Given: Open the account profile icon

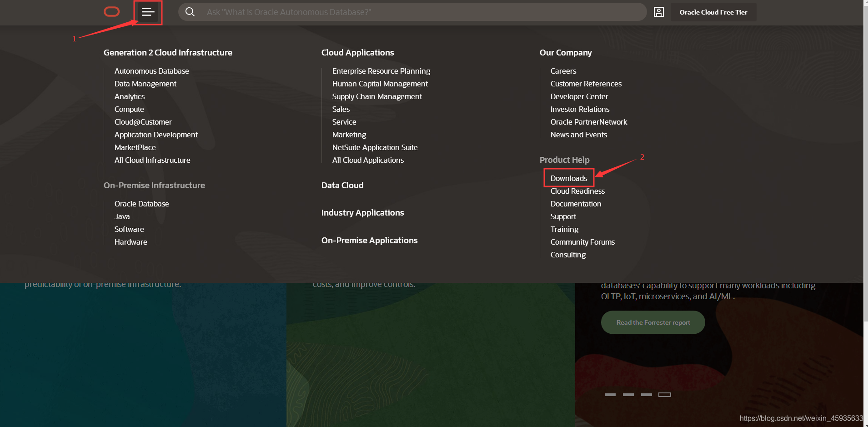Looking at the screenshot, I should point(658,12).
